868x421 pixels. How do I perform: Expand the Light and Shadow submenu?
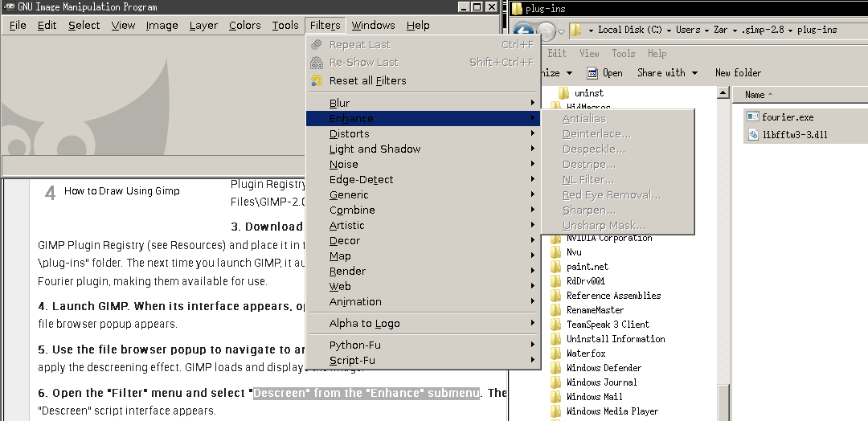423,149
